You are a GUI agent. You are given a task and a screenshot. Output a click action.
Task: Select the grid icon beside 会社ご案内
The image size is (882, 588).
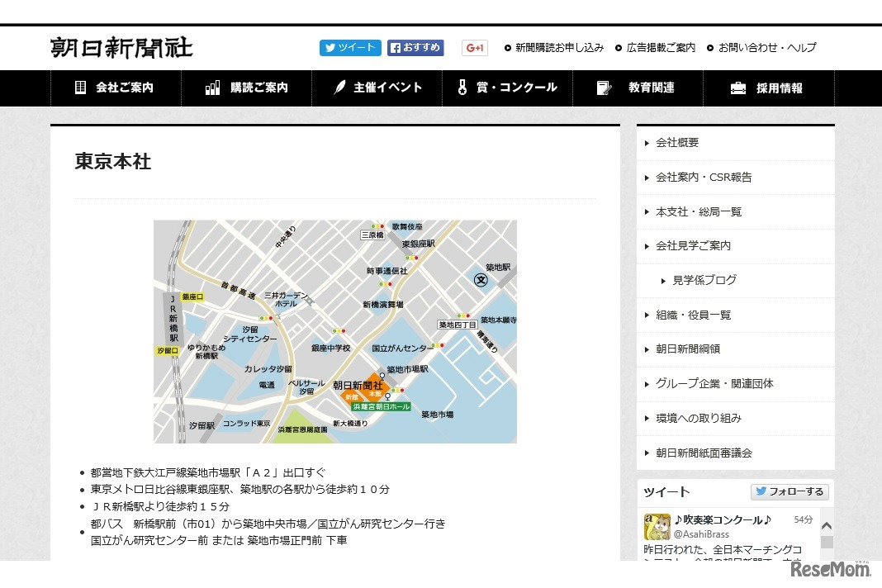tap(80, 88)
